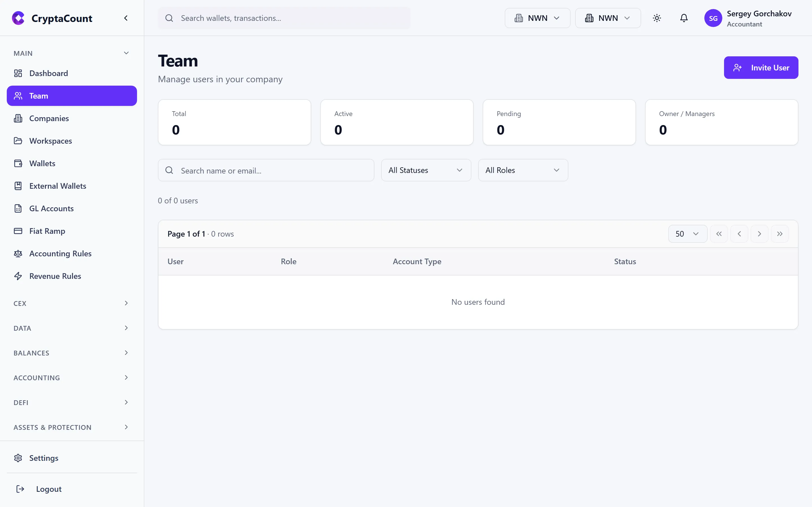Toggle the light/dark theme sun icon
Viewport: 812px width, 507px height.
[657, 18]
